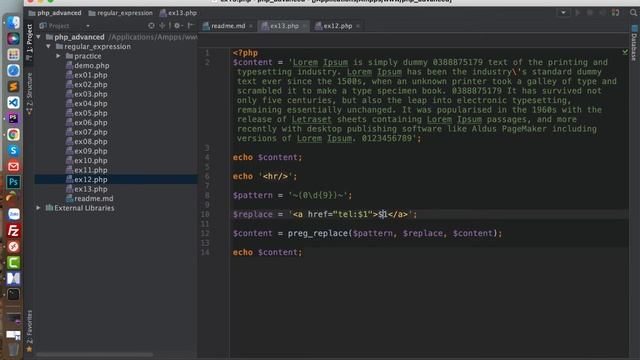This screenshot has width=640, height=360.
Task: Close the readme.md tab
Action: pyautogui.click(x=251, y=26)
